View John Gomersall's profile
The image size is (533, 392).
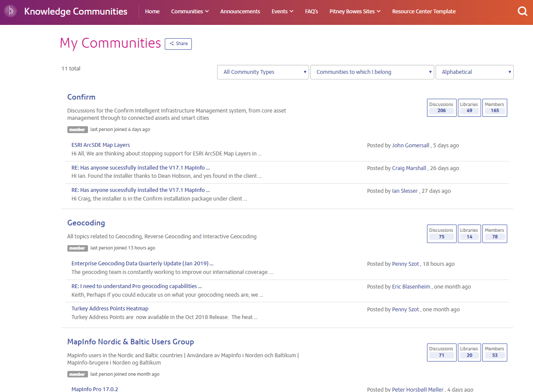tap(411, 146)
